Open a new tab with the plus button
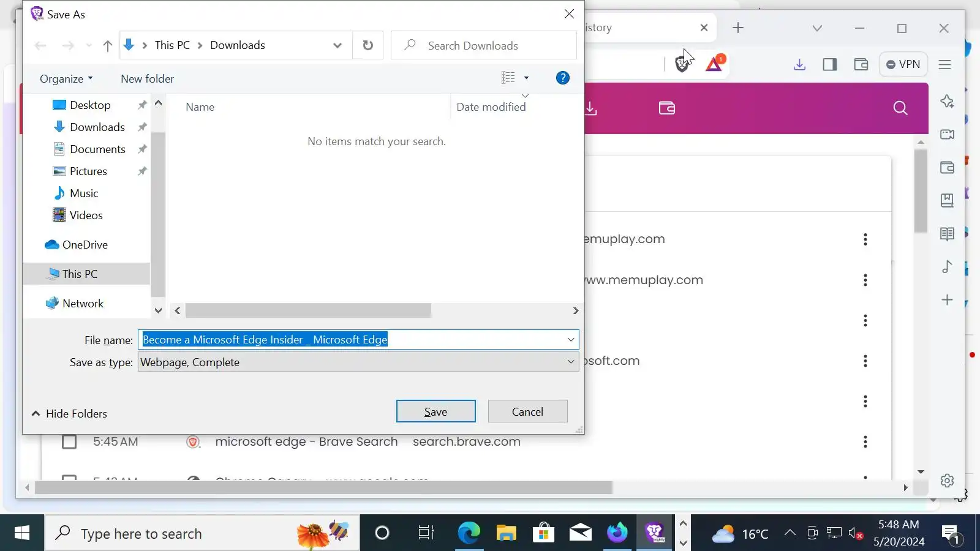This screenshot has height=551, width=980. coord(738,28)
